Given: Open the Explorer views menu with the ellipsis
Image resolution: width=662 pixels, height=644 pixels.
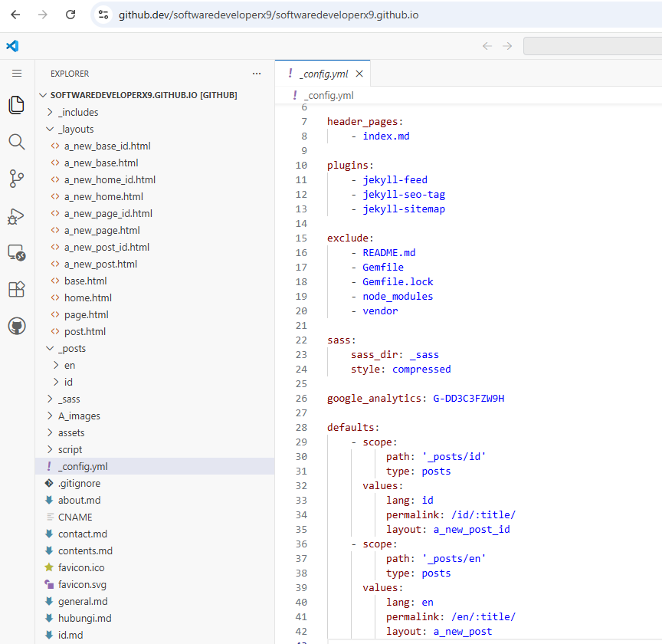Looking at the screenshot, I should (x=256, y=74).
